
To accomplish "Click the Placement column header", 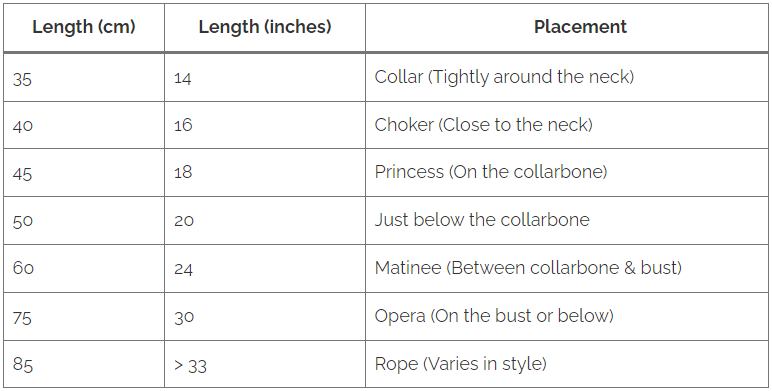I will point(567,28).
